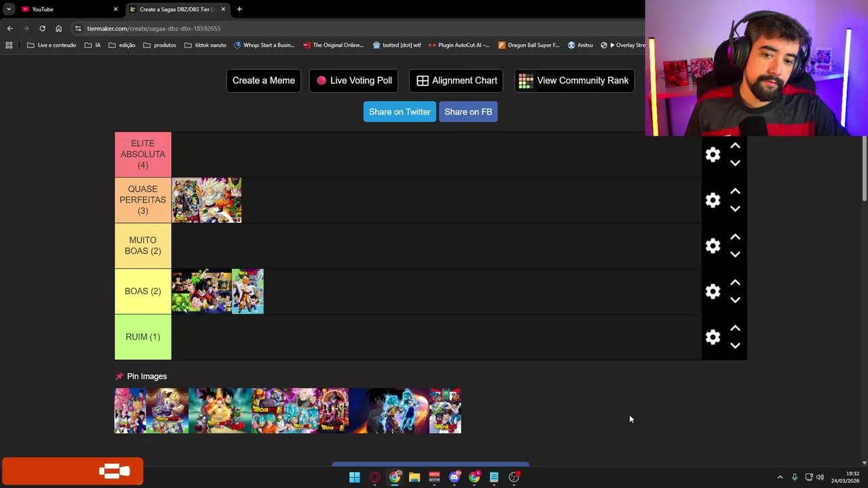Click the QUASE PERFEITAS tier label
The width and height of the screenshot is (868, 488).
pyautogui.click(x=143, y=200)
